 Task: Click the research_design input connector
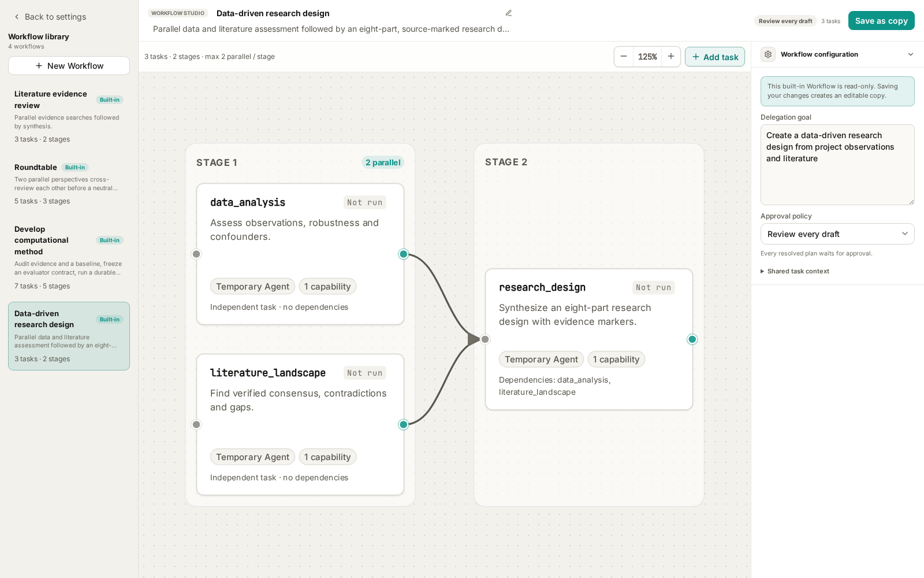point(485,339)
